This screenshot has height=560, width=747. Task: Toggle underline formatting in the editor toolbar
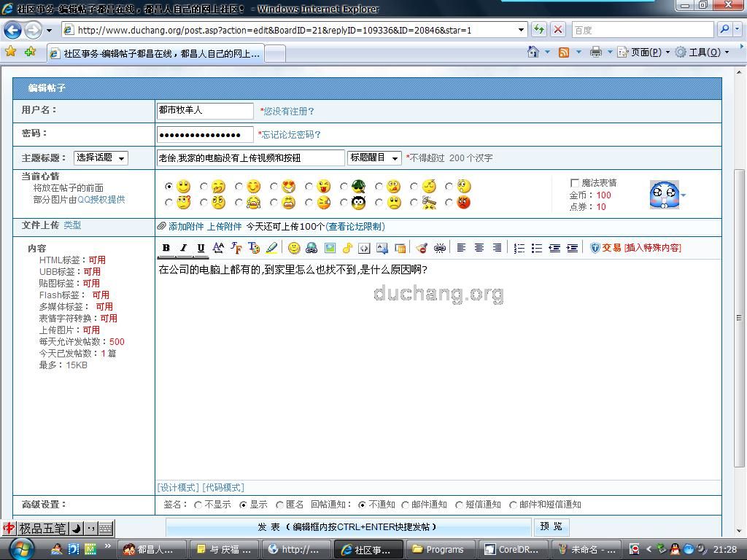pos(201,248)
